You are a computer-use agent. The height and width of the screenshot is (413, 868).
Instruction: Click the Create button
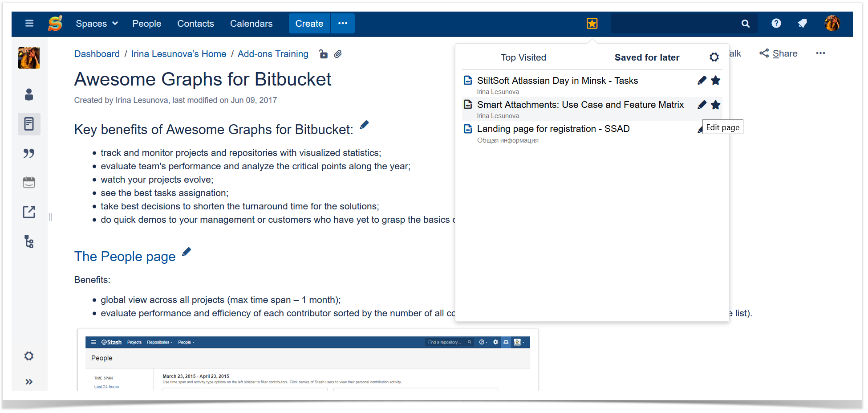[x=309, y=24]
